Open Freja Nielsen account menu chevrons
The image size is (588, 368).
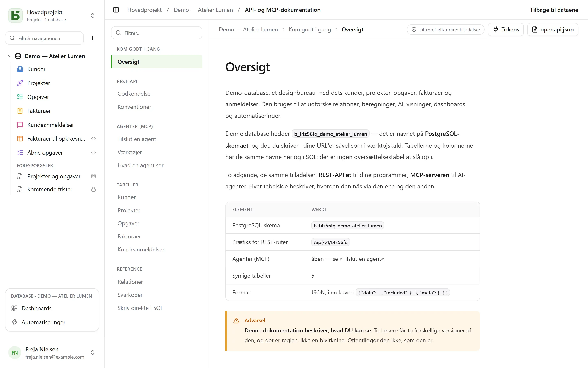point(92,352)
